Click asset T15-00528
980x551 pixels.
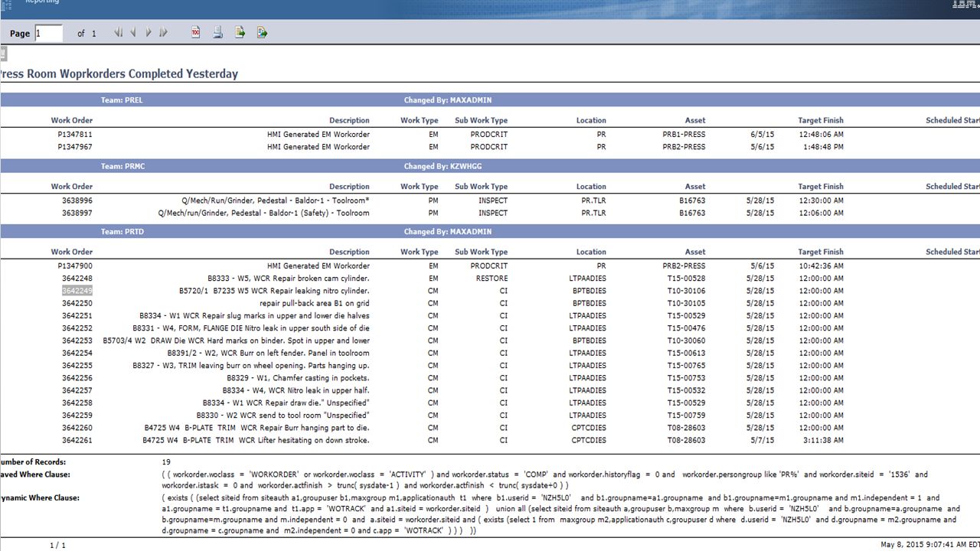pos(686,279)
